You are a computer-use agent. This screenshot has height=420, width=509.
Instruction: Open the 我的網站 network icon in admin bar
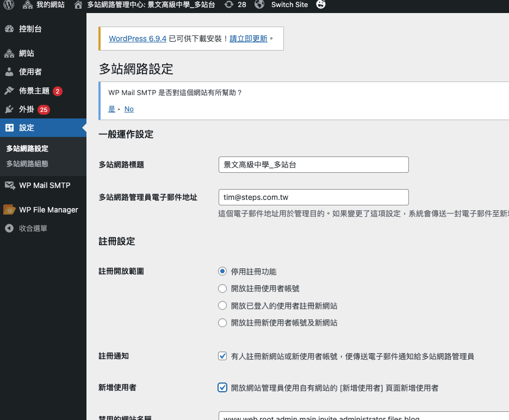coord(28,4)
